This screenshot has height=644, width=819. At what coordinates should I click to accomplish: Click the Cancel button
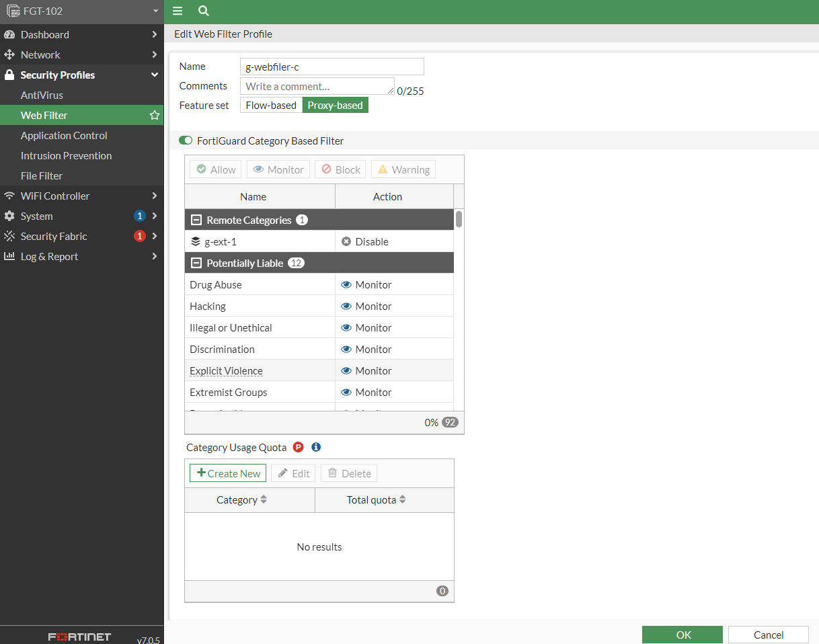[x=768, y=635]
